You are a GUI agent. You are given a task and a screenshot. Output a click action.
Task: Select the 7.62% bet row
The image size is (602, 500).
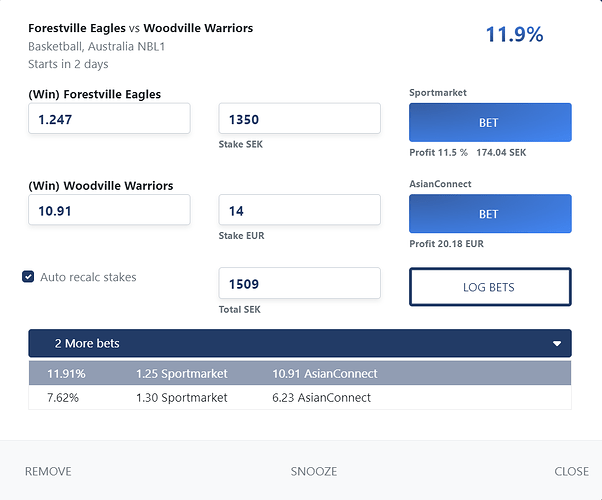click(299, 398)
